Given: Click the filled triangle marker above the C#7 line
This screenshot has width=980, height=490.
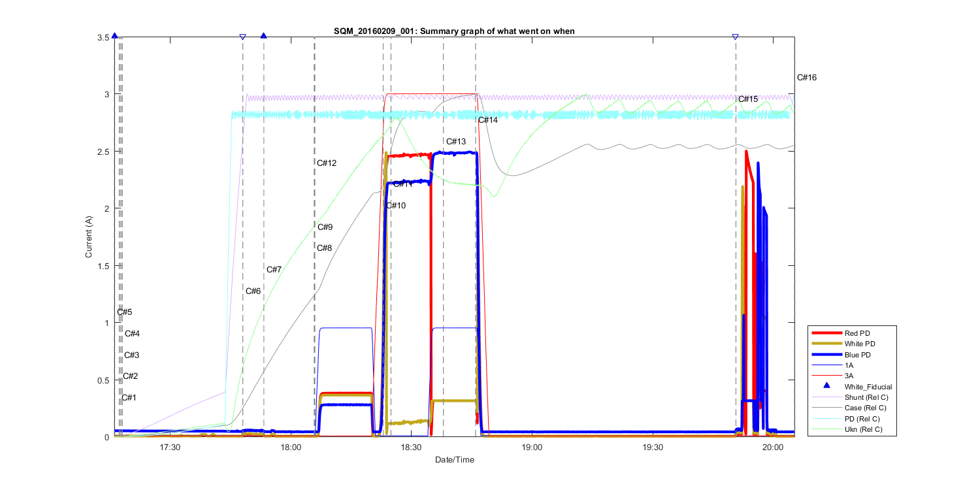Looking at the screenshot, I should 263,36.
